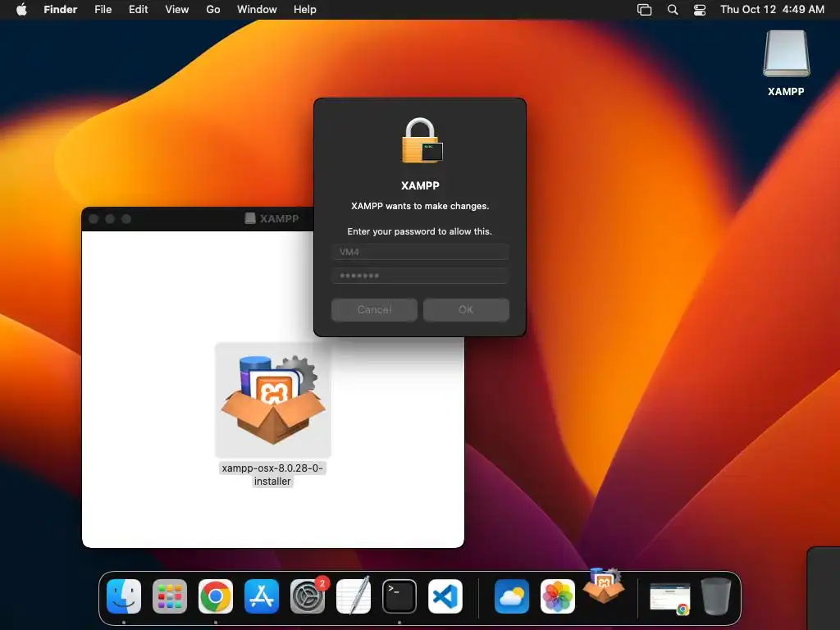Open the minimized Chrome window in Dock

(669, 598)
